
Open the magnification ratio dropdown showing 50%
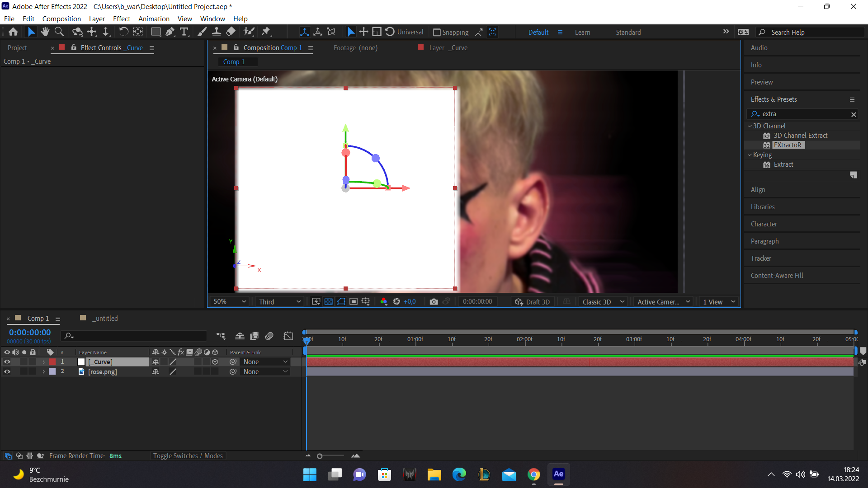[x=229, y=301]
